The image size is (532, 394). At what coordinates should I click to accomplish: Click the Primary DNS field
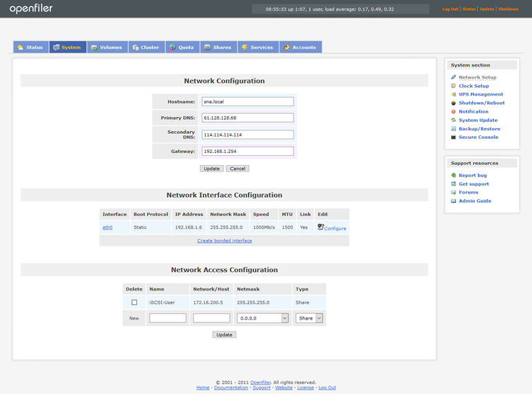(x=248, y=118)
